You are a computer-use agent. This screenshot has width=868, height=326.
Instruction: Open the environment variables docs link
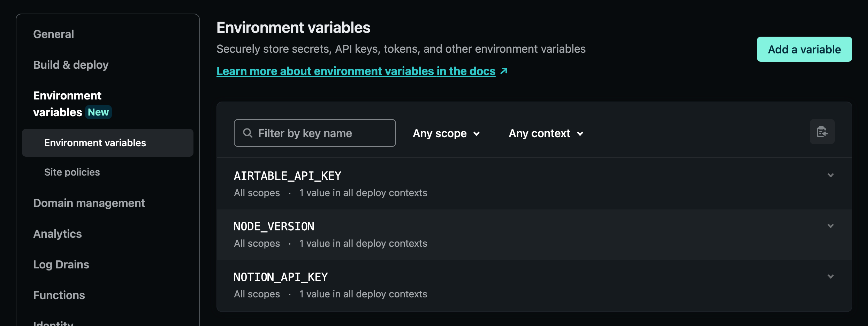pos(356,71)
